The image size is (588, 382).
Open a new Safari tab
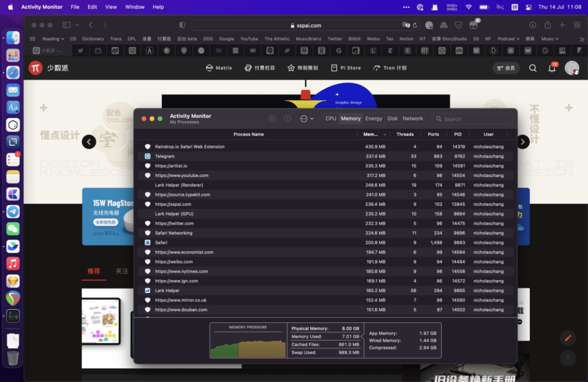(562, 25)
